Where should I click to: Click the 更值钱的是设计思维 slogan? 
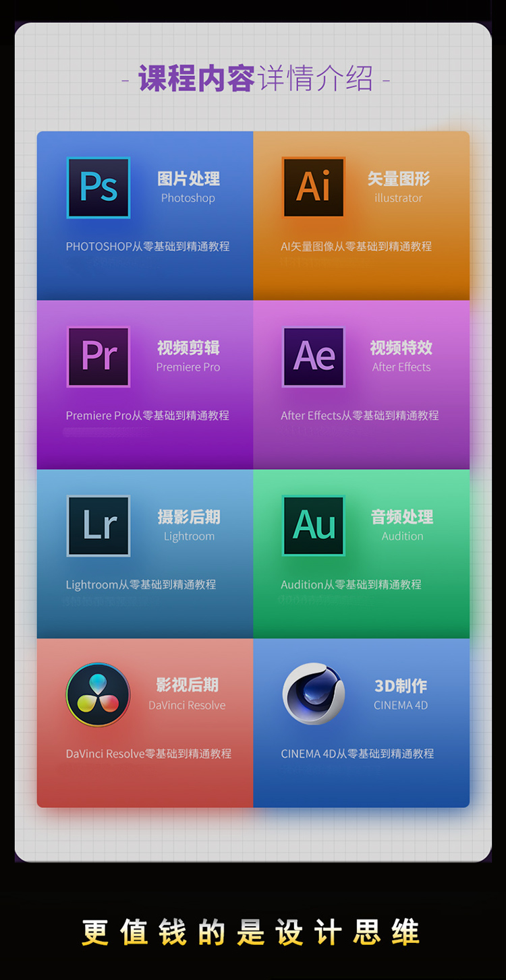[251, 933]
